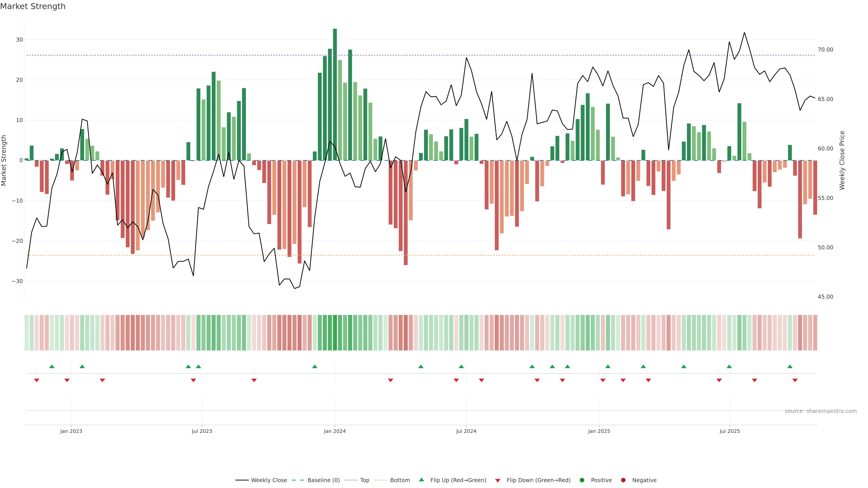The height and width of the screenshot is (488, 868).
Task: Click the first red flip-down marker
Action: point(37,380)
